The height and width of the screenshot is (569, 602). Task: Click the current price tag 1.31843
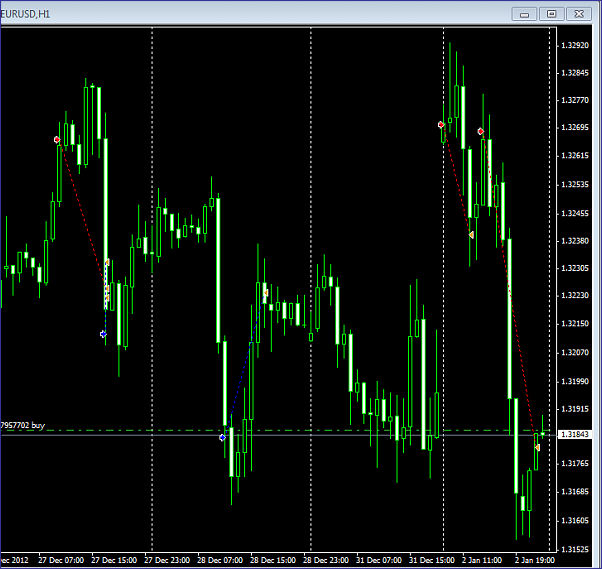(x=575, y=434)
